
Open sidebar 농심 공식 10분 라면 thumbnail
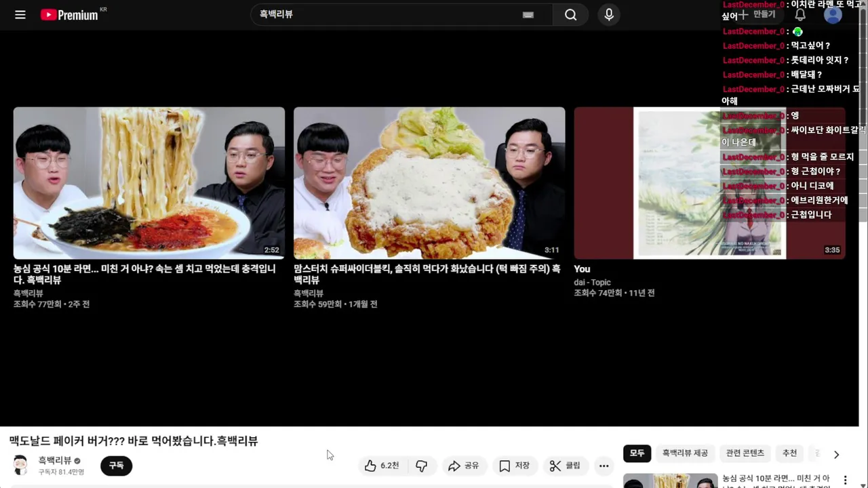[670, 481]
